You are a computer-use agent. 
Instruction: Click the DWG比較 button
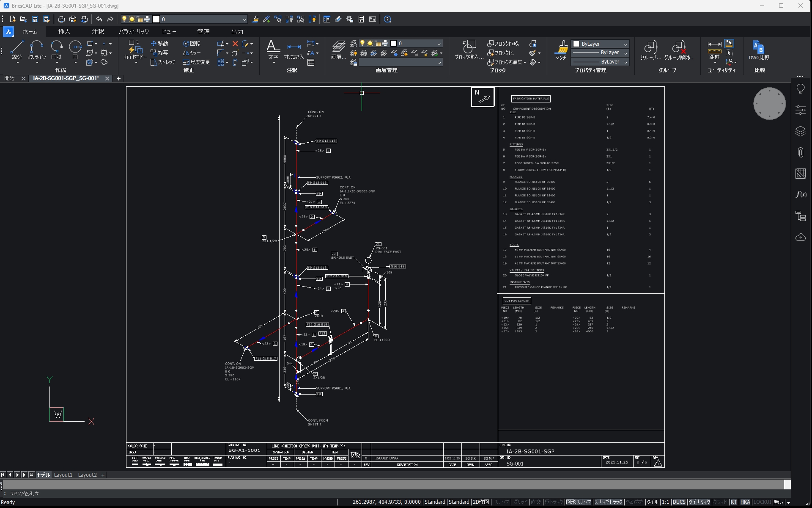[x=759, y=51]
